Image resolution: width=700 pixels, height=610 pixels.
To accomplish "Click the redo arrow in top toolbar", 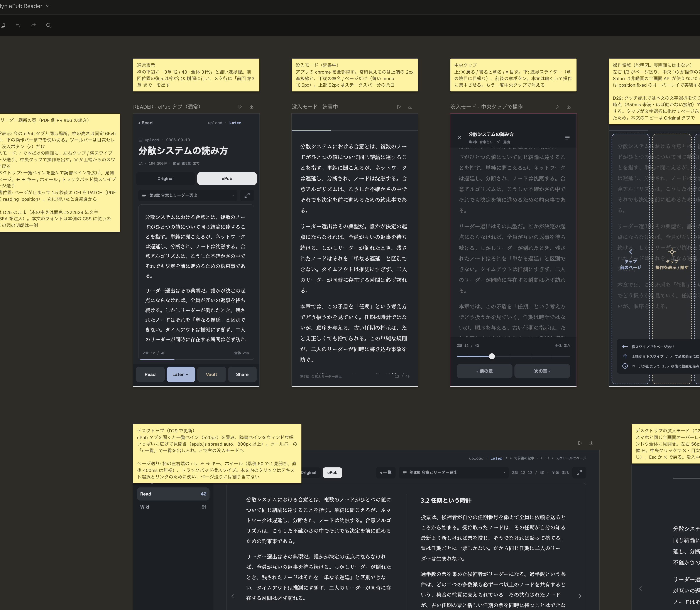I will pos(33,25).
